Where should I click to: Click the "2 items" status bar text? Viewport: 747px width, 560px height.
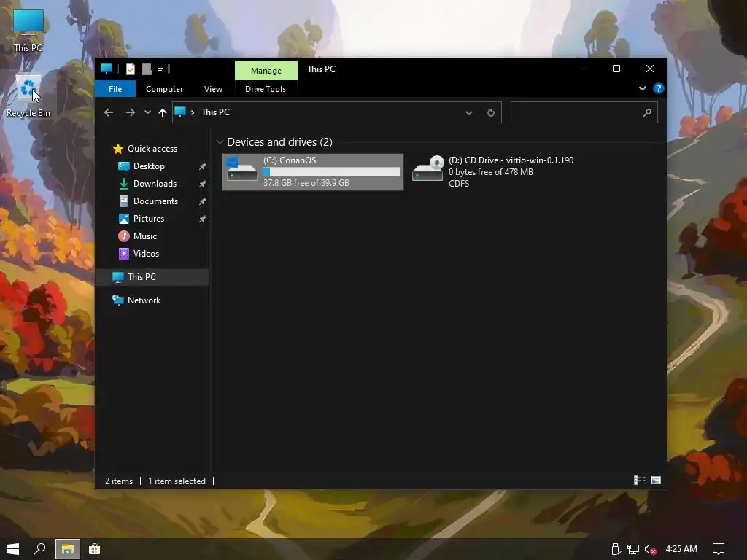click(119, 481)
